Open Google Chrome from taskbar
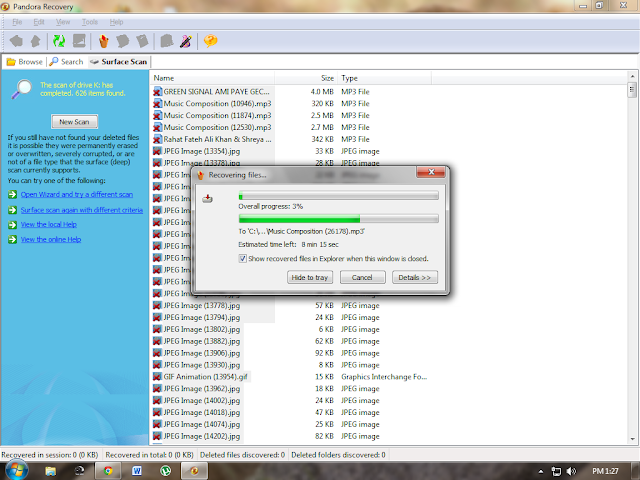The width and height of the screenshot is (640, 480). click(108, 471)
